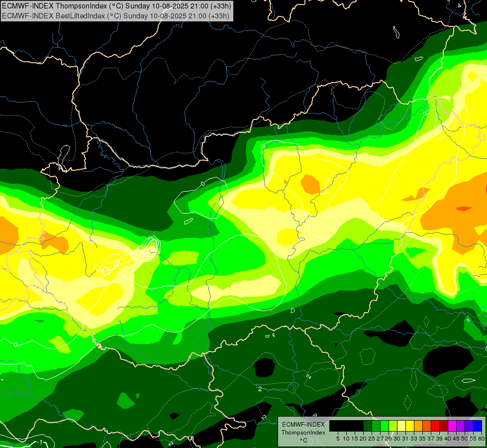Click the legend tick label '15'

pos(355,439)
